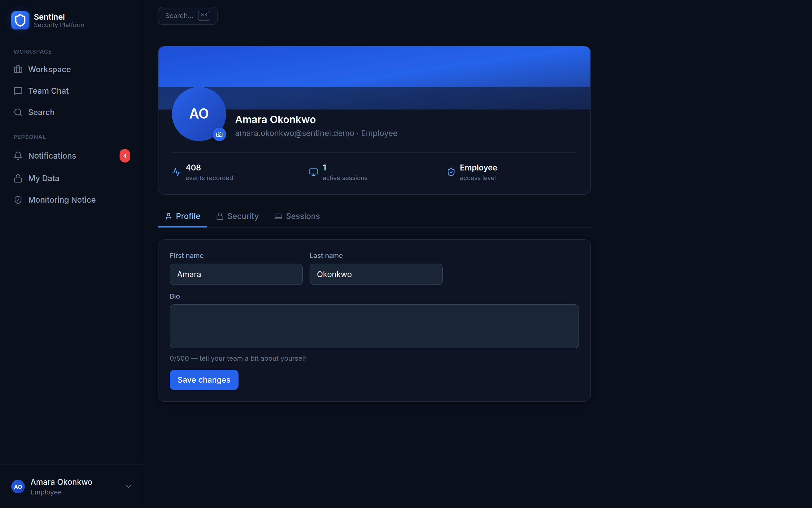Click the laptop icon on Sessions tab
The height and width of the screenshot is (508, 812).
click(x=279, y=216)
